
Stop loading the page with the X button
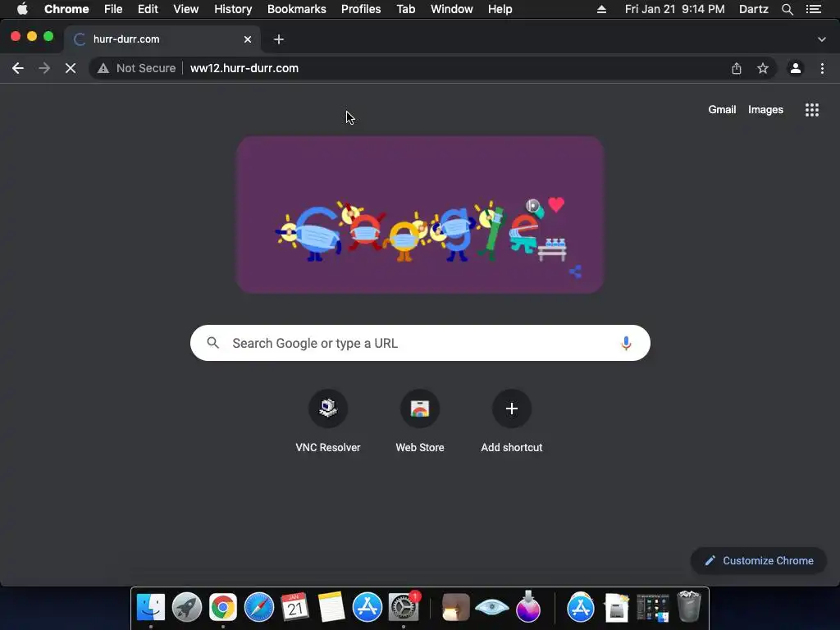[x=71, y=68]
